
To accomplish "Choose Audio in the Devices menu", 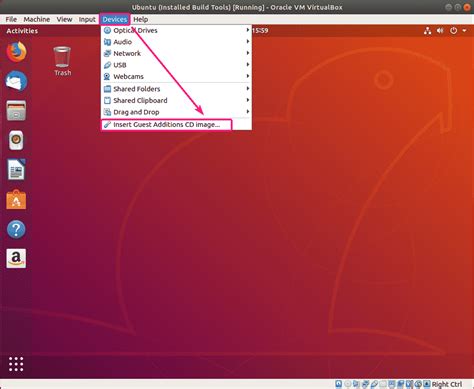I will pyautogui.click(x=176, y=42).
